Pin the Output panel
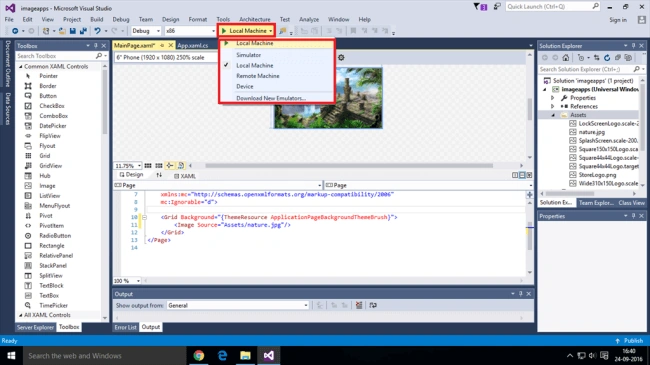Screen dimensions: 650x365 521,294
